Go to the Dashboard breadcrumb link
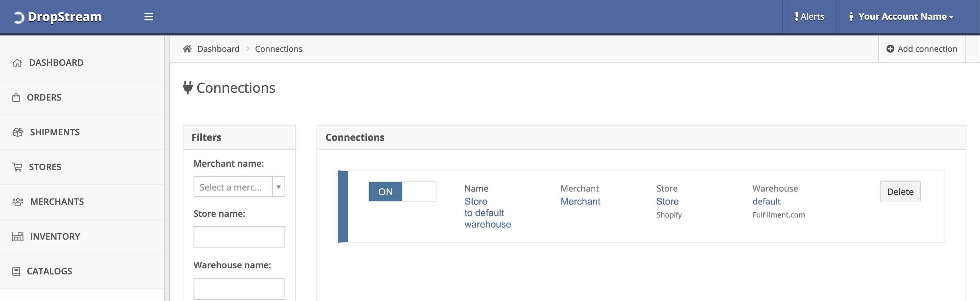The width and height of the screenshot is (980, 301). (218, 49)
